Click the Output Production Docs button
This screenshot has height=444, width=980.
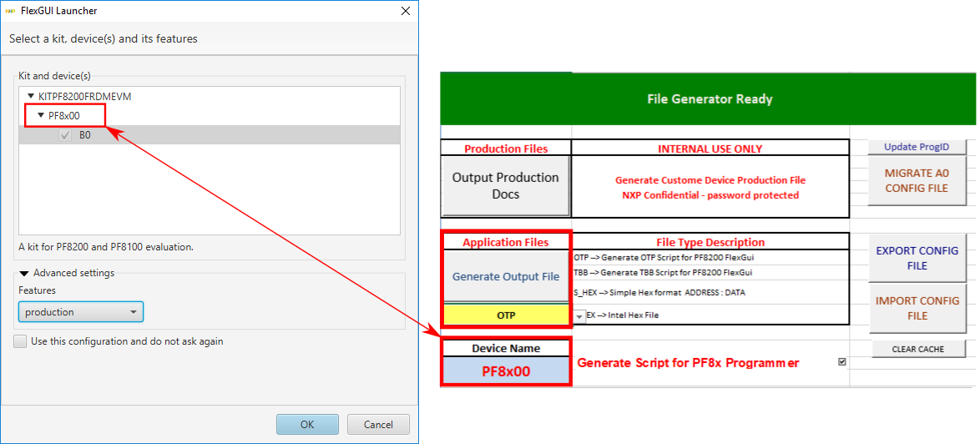(x=505, y=186)
